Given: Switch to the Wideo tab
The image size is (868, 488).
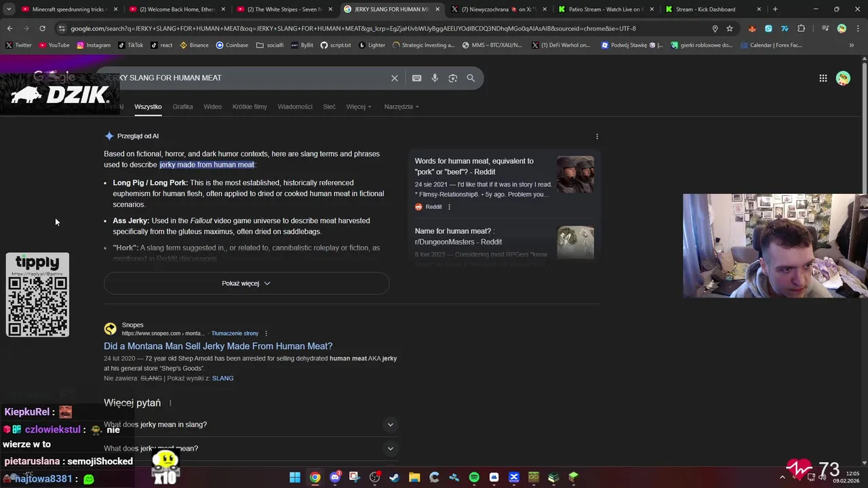Looking at the screenshot, I should point(212,106).
